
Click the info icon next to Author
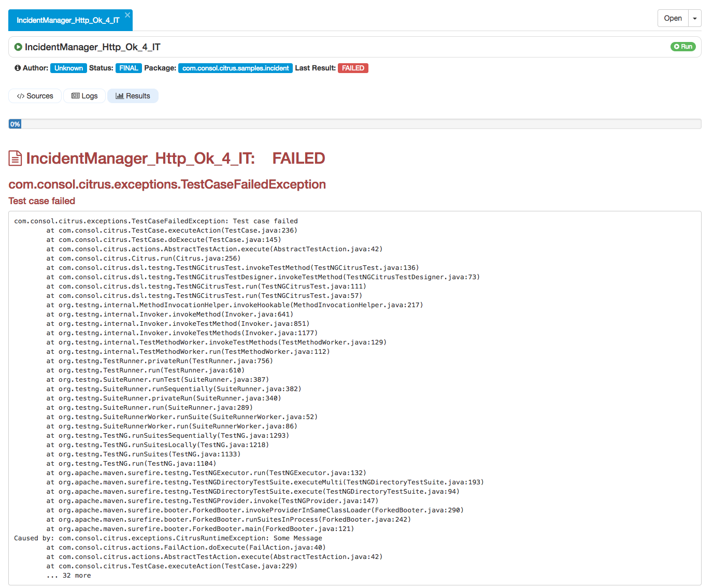click(x=18, y=68)
